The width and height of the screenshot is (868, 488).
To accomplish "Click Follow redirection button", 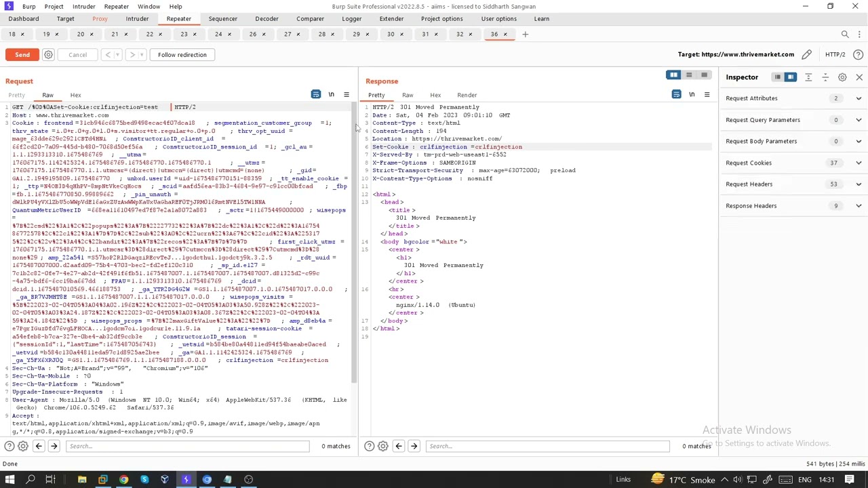I will (x=182, y=55).
